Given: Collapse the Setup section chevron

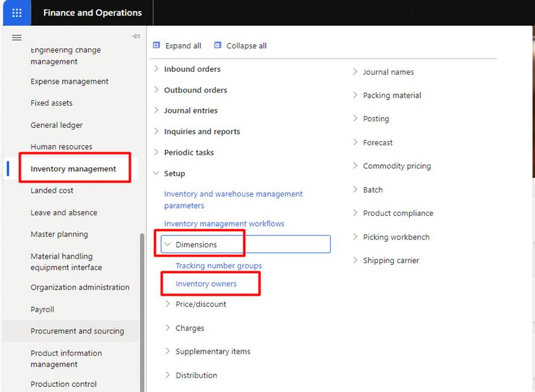Looking at the screenshot, I should click(x=156, y=173).
